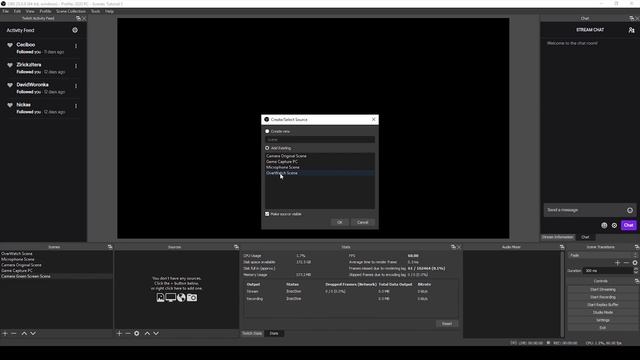The image size is (640, 360).
Task: Click Start Streaming button
Action: tap(603, 289)
